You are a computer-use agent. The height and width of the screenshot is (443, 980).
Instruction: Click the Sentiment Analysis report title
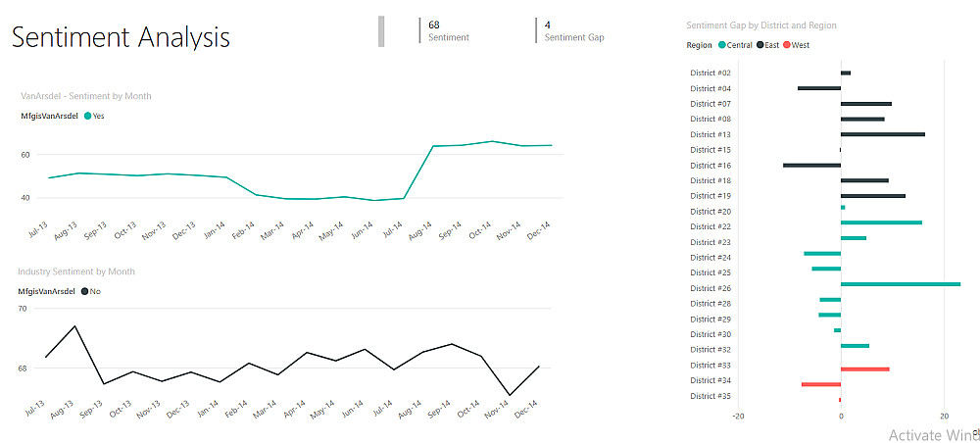click(121, 37)
